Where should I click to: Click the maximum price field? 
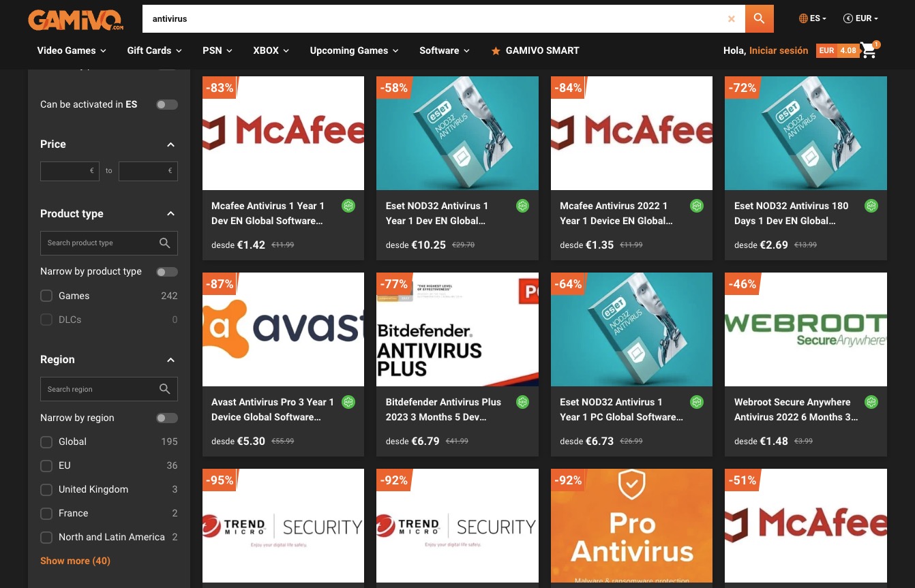[148, 171]
